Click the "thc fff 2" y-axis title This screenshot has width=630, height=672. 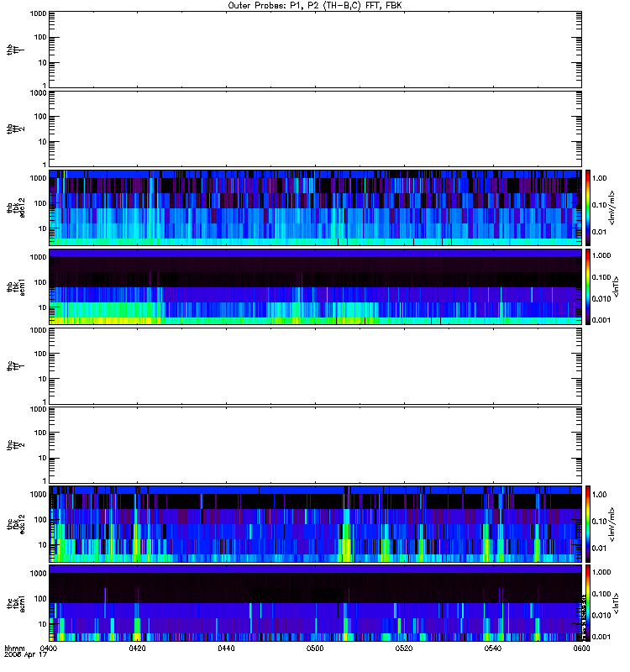point(16,445)
